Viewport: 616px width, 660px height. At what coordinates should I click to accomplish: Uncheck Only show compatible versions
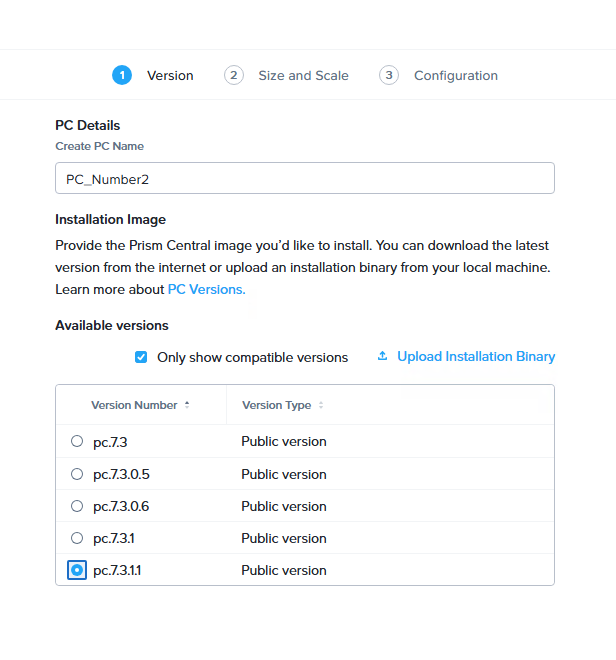tap(141, 357)
